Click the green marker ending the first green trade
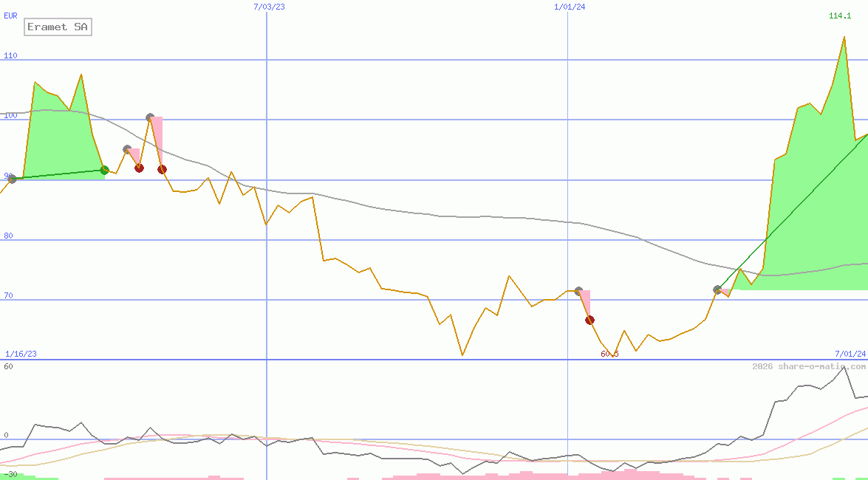Viewport: 868px width, 480px height. coord(104,171)
